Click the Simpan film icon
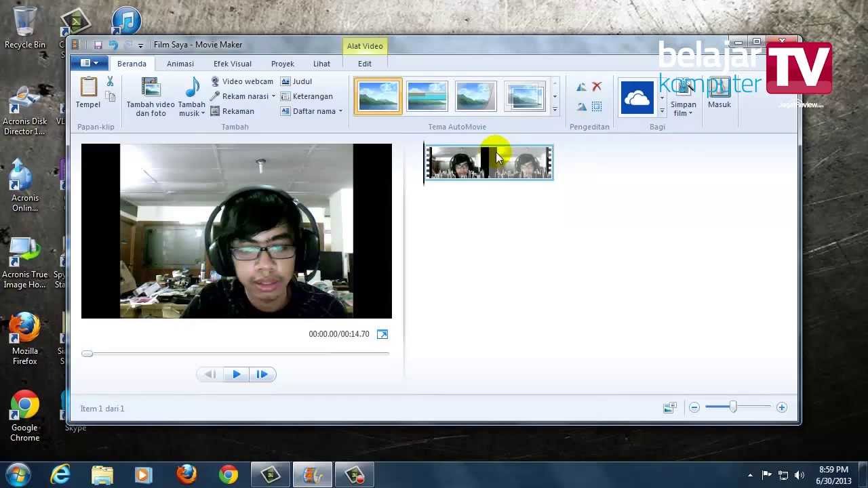Viewport: 868px width, 488px height. [x=683, y=87]
